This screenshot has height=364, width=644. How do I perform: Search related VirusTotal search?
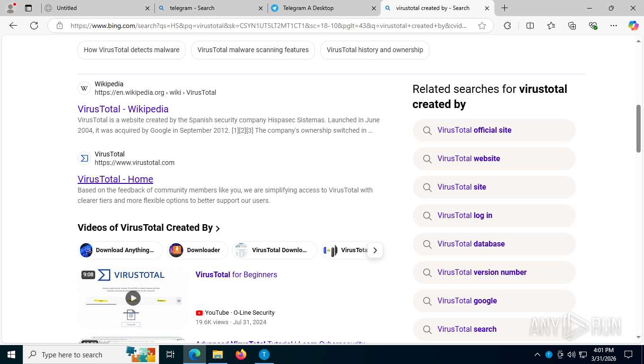494,329
